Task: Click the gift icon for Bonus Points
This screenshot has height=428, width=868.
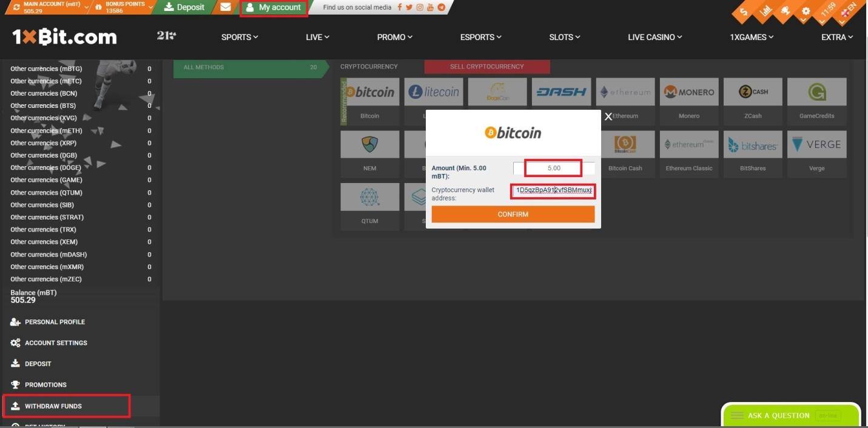Action: [98, 7]
